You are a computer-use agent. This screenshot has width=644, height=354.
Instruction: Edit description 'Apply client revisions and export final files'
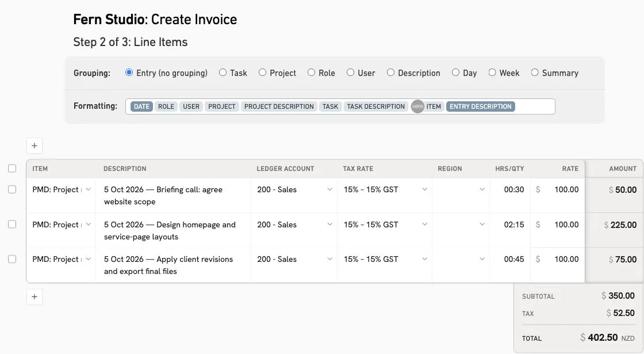173,265
